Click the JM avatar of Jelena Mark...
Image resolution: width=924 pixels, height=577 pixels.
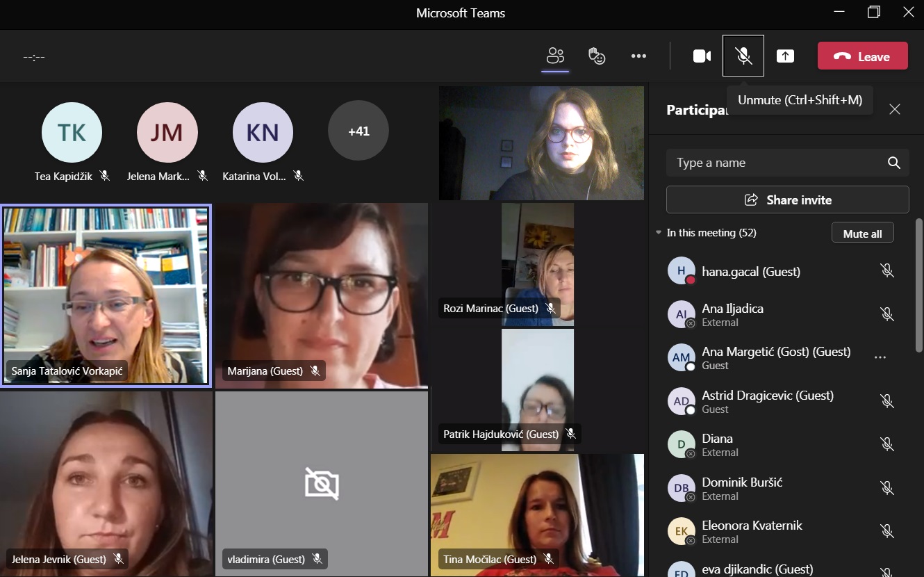(167, 132)
